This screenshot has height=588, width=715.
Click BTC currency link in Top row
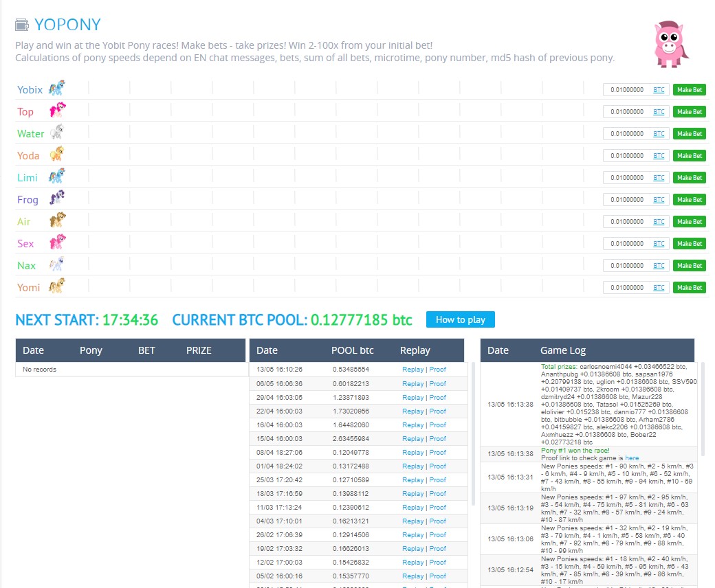tap(659, 111)
